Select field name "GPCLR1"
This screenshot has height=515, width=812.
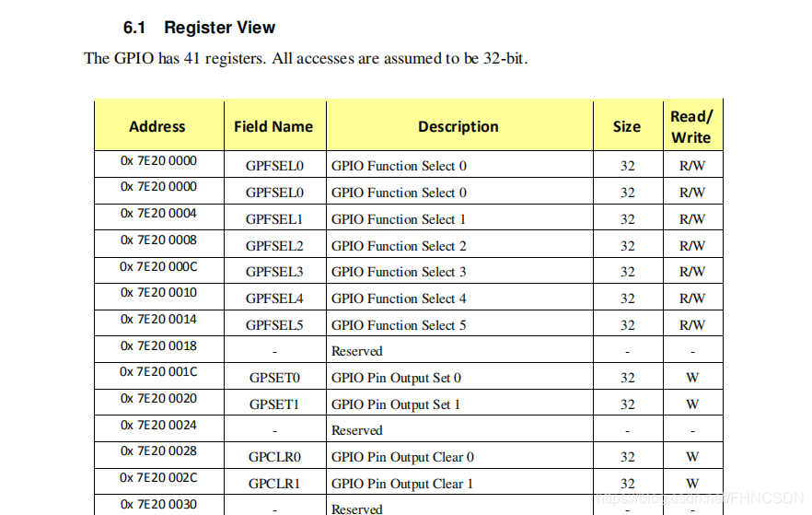tap(274, 484)
